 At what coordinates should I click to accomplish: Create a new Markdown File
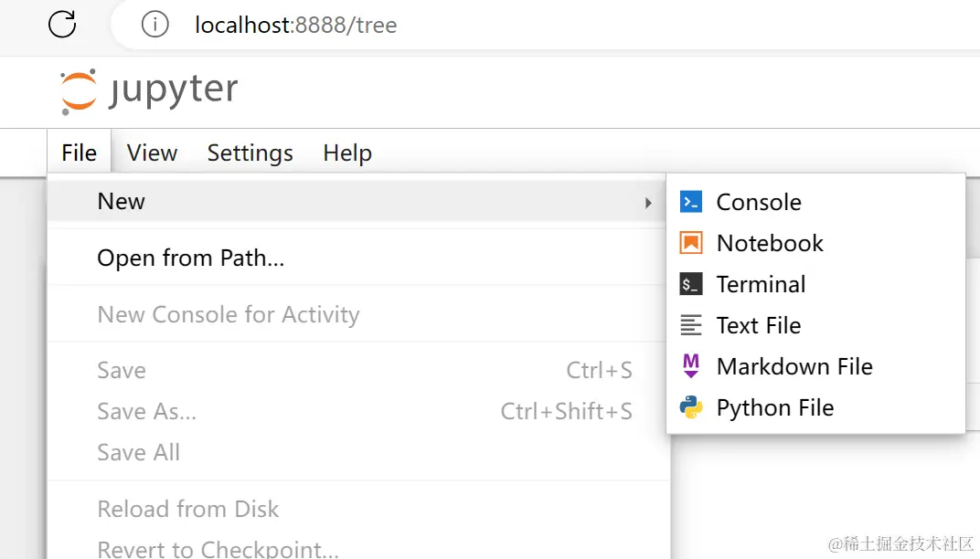click(x=794, y=366)
